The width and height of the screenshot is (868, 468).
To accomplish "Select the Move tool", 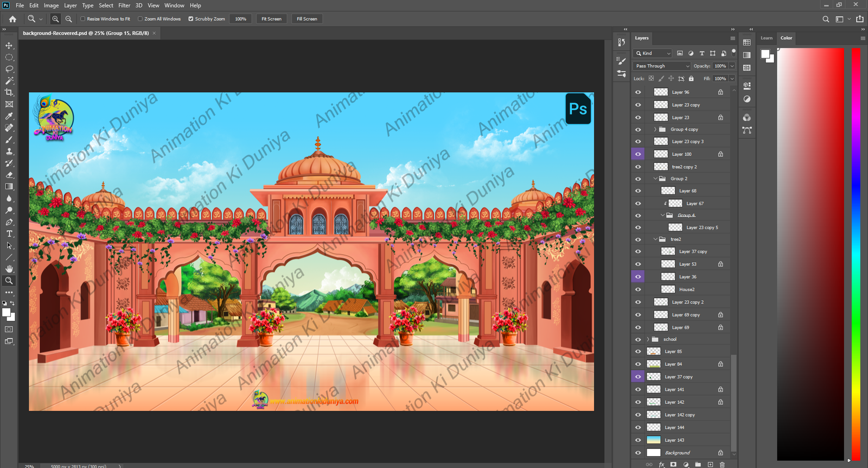I will pos(9,46).
